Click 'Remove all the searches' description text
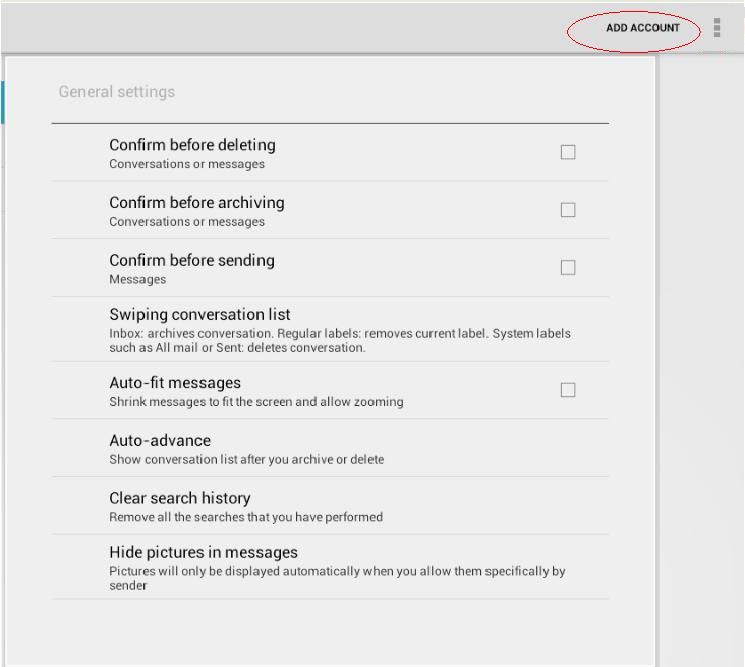The image size is (745, 667). pyautogui.click(x=246, y=517)
